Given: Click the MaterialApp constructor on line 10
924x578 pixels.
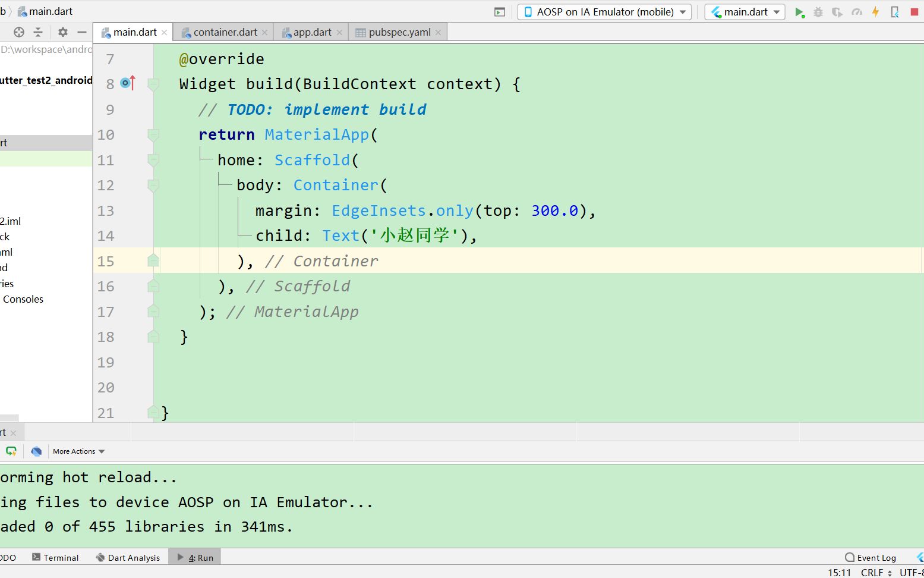Looking at the screenshot, I should click(317, 134).
